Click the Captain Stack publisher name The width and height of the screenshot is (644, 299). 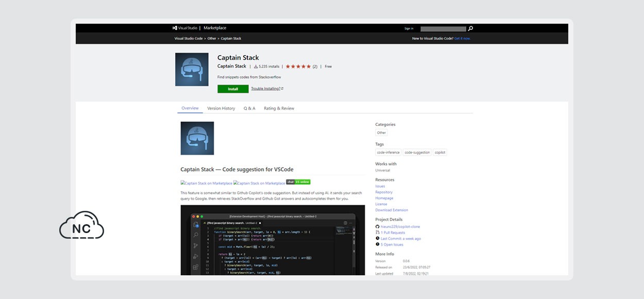[232, 67]
